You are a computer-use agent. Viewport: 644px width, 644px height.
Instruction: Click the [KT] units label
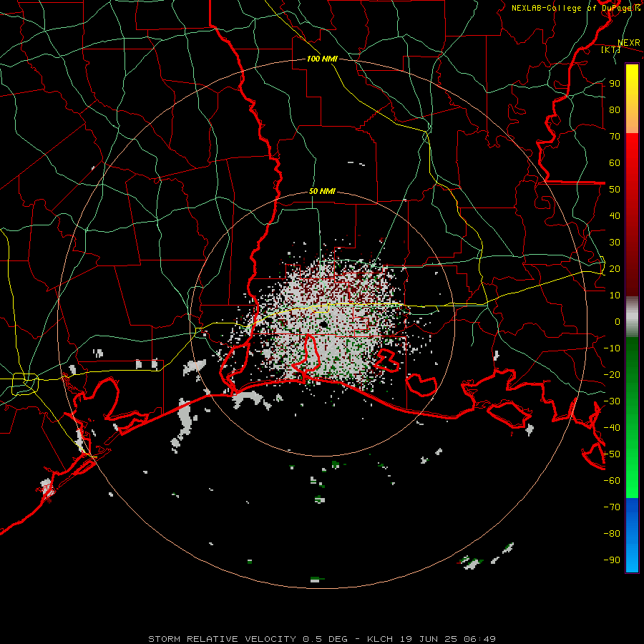click(611, 49)
